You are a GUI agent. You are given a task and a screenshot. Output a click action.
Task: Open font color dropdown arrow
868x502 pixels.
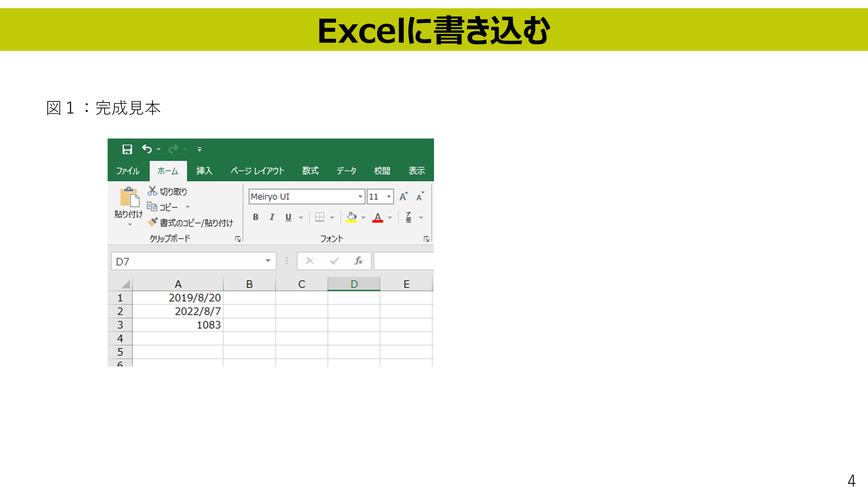pyautogui.click(x=390, y=218)
